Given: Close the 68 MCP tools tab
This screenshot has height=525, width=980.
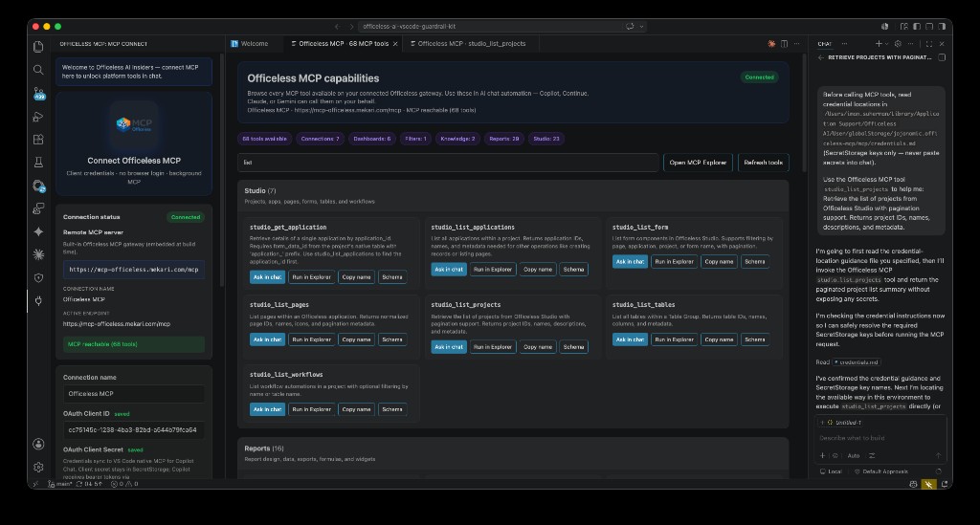Looking at the screenshot, I should click(x=395, y=44).
